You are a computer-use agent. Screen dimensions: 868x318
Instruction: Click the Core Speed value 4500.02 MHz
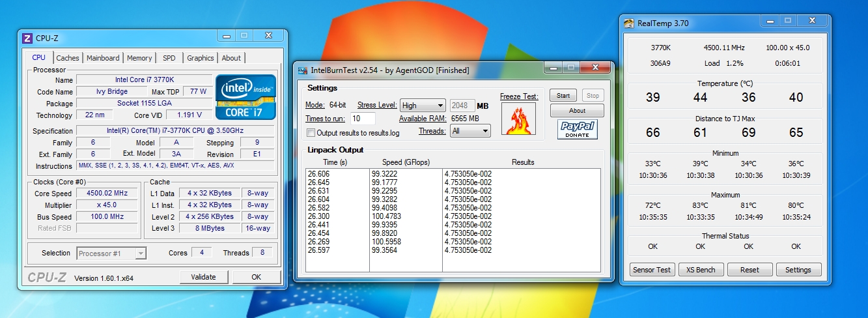(108, 193)
